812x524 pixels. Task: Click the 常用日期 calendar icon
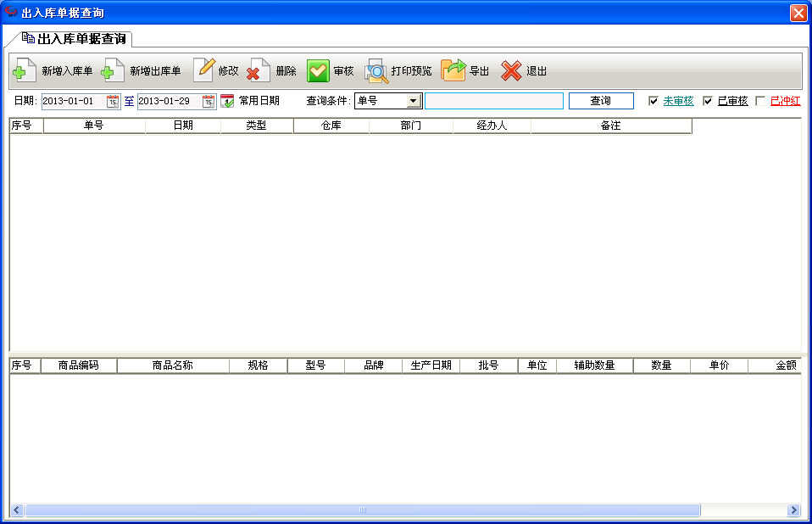click(227, 101)
